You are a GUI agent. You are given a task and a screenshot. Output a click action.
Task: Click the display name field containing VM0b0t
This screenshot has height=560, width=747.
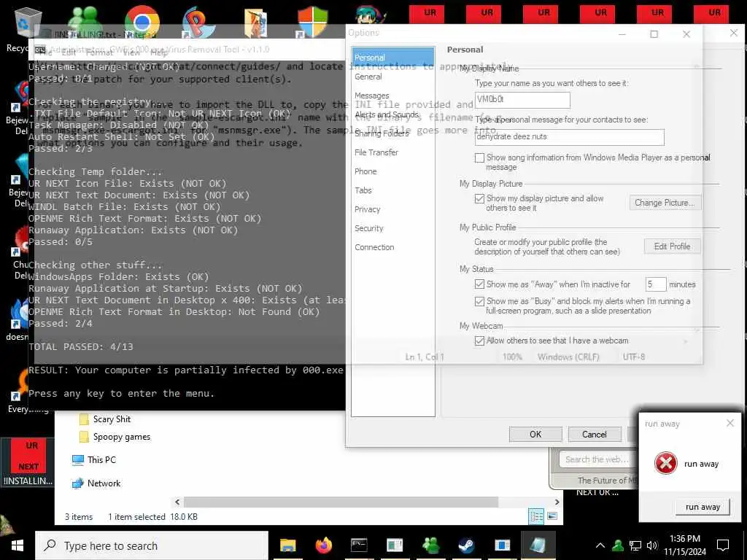522,100
